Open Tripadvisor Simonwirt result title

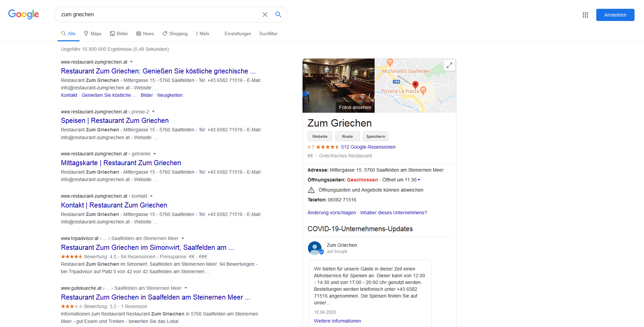(147, 247)
